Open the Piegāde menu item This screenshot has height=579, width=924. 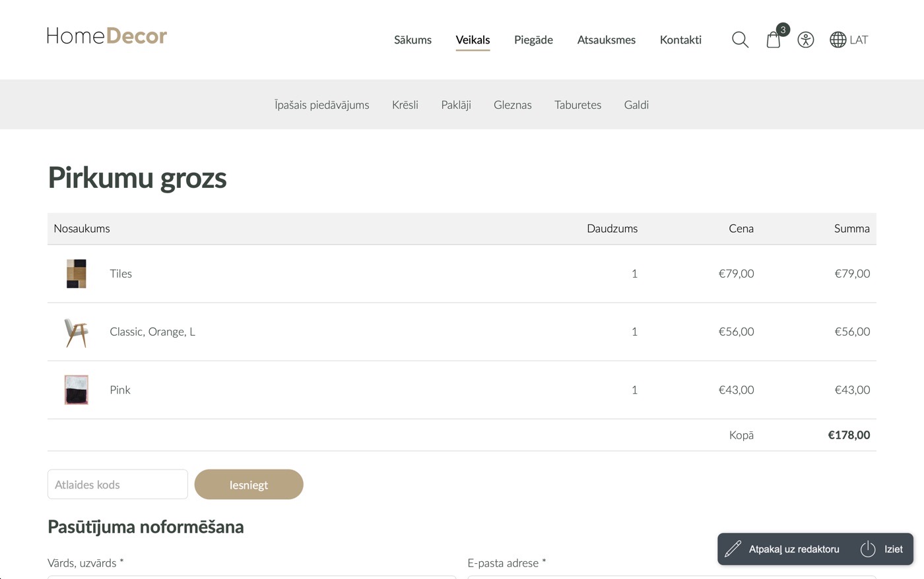click(533, 40)
